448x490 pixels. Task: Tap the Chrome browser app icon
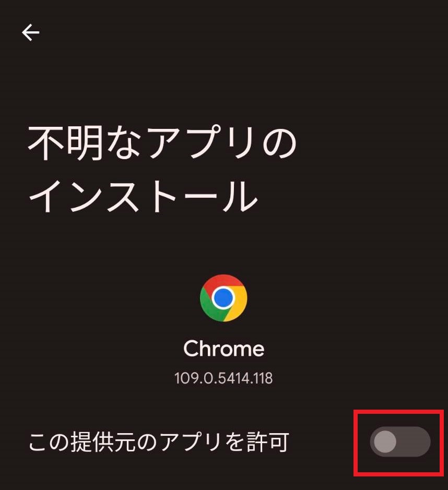point(223,298)
